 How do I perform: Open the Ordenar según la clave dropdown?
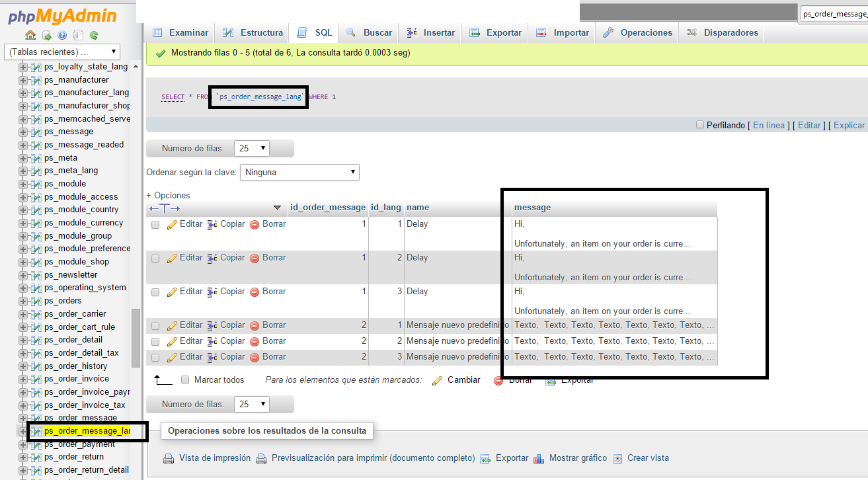299,173
